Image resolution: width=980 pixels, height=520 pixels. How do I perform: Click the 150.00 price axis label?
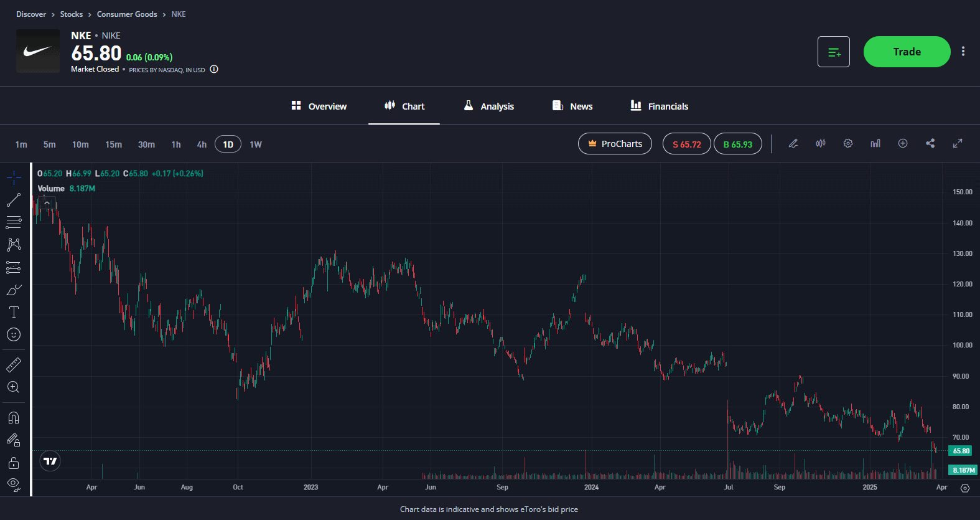(x=962, y=192)
